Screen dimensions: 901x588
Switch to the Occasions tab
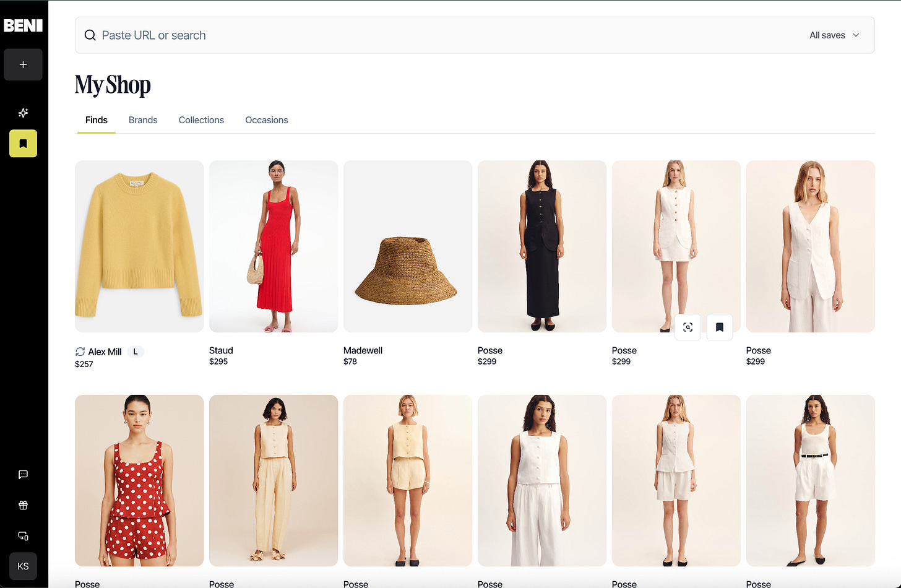[267, 120]
